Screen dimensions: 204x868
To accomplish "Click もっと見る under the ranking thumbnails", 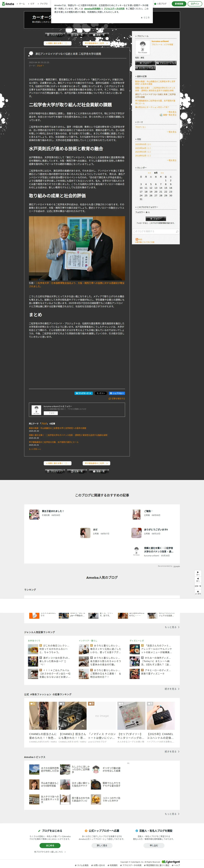I will 172,627.
